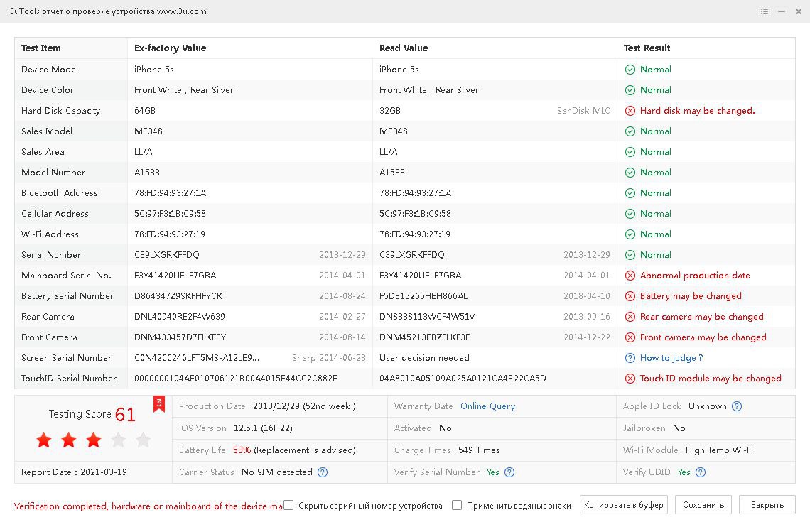Viewport: 810px width, 532px height.
Task: Click the Test Result column header
Action: click(647, 48)
